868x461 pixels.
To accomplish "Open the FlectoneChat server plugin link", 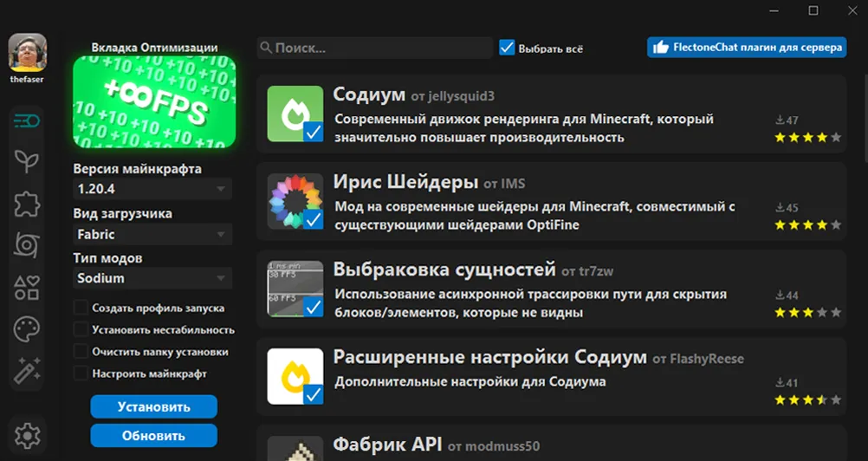I will tap(747, 48).
